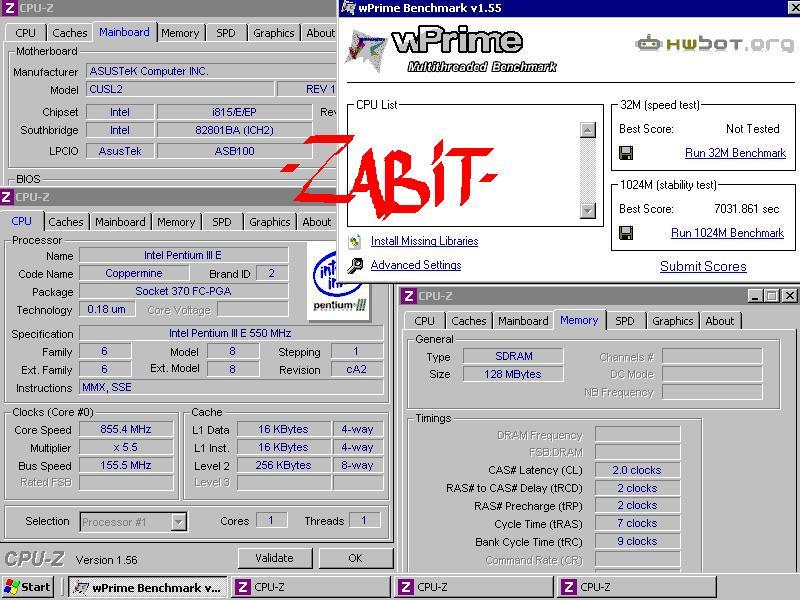Click OK button in CPU-Z

coord(356,558)
